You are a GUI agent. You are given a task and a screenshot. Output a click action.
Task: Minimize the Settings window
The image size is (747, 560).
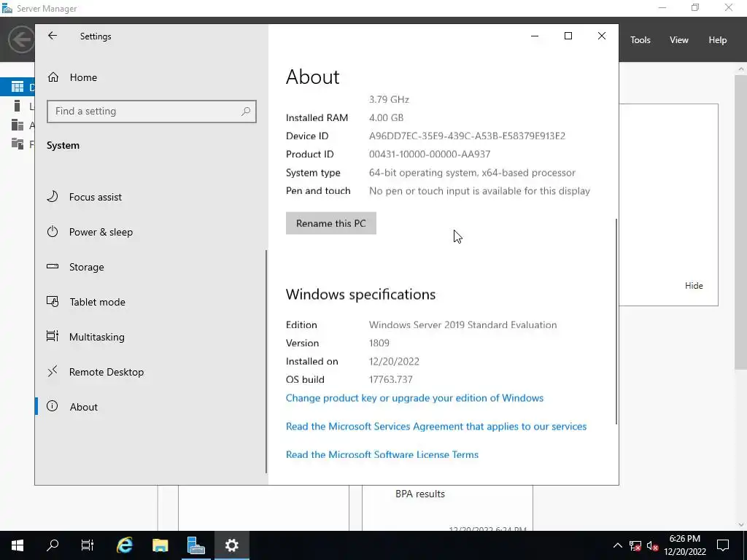point(535,36)
